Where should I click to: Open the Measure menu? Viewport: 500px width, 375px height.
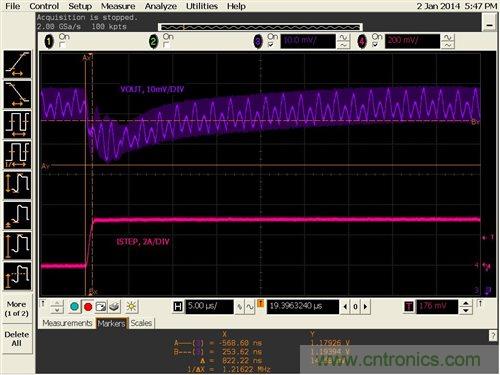pos(118,6)
